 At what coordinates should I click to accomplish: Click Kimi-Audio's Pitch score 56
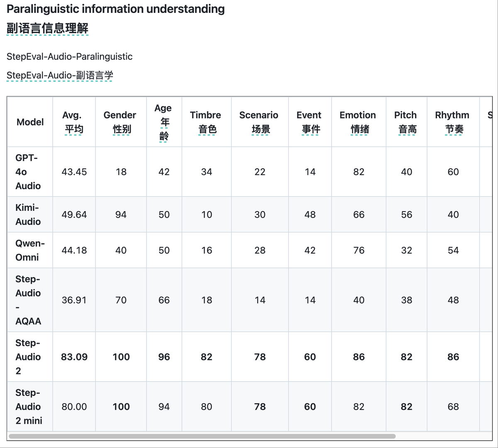(x=407, y=214)
